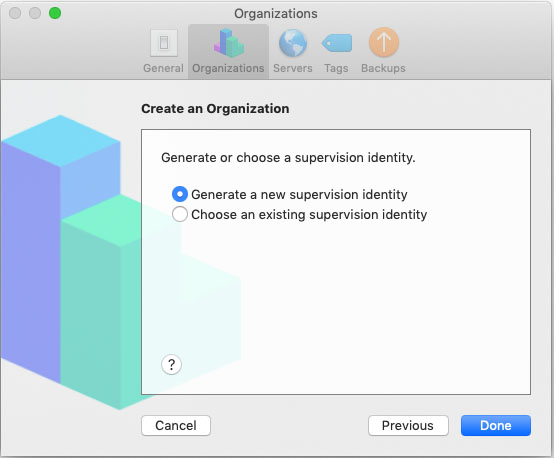
Task: Select the Organizations blocks icon
Action: point(229,43)
